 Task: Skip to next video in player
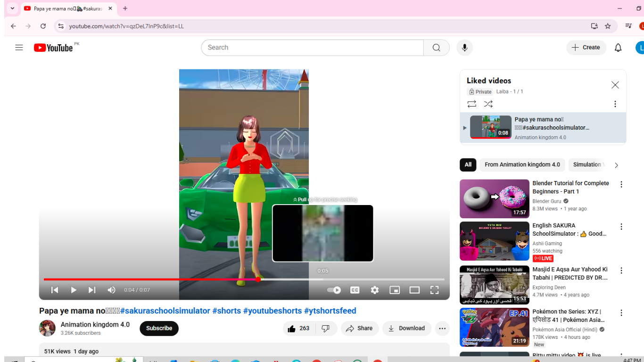(x=92, y=290)
